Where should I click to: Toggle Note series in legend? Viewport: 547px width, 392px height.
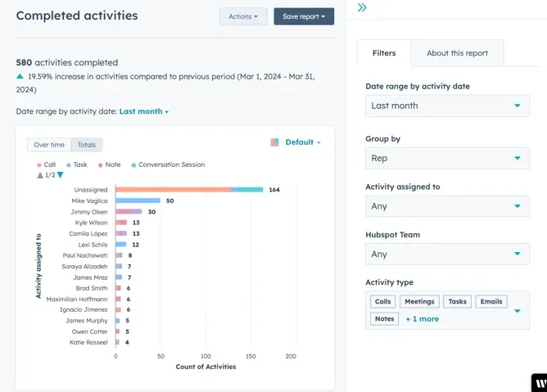pos(109,164)
